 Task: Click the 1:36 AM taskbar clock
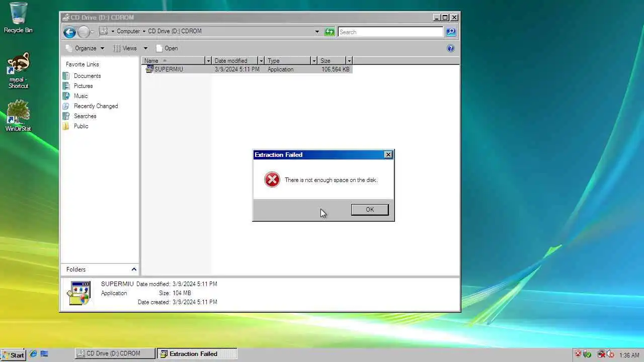(x=629, y=355)
